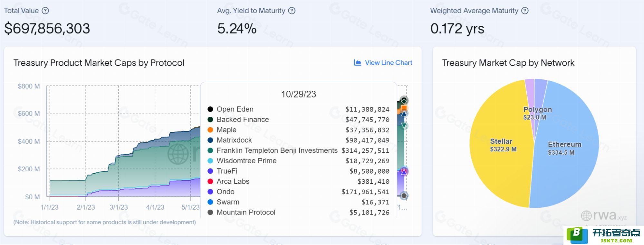Screen dimensions: 644x245
Task: Click the blue up-triangle marker near $600 M
Action: click(404, 114)
